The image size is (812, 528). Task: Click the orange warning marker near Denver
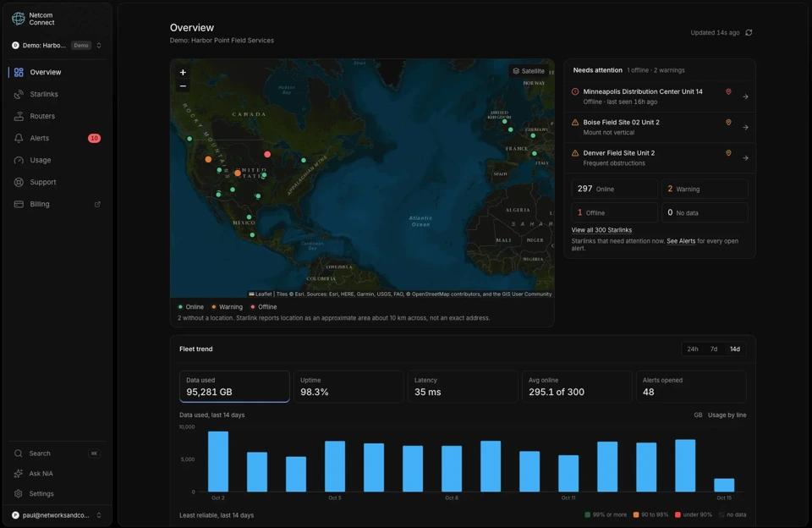click(238, 173)
